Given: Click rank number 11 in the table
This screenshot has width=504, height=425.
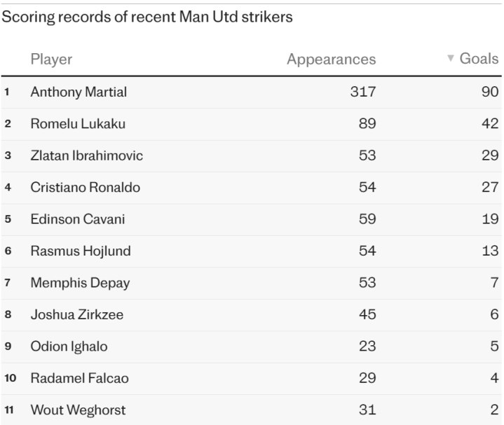Looking at the screenshot, I should click(11, 410).
